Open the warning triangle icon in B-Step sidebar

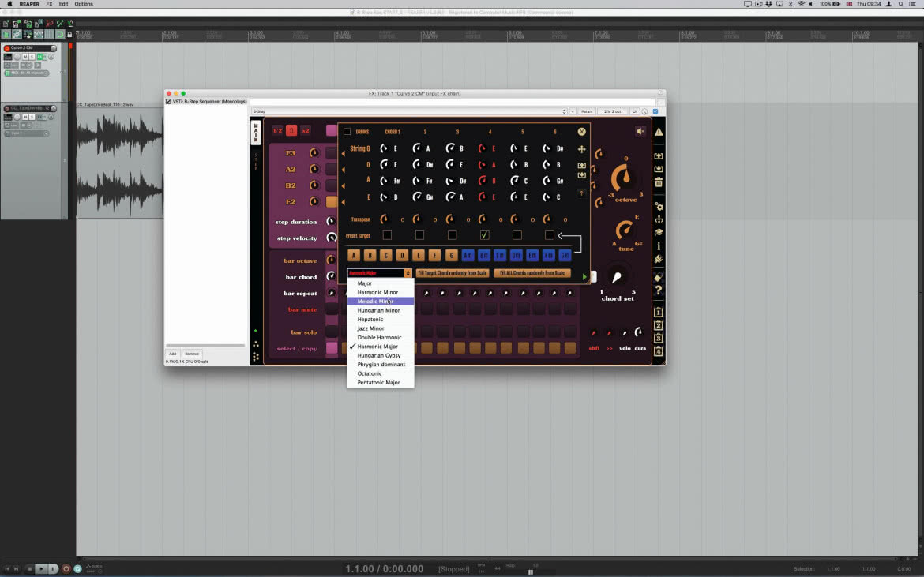(659, 133)
